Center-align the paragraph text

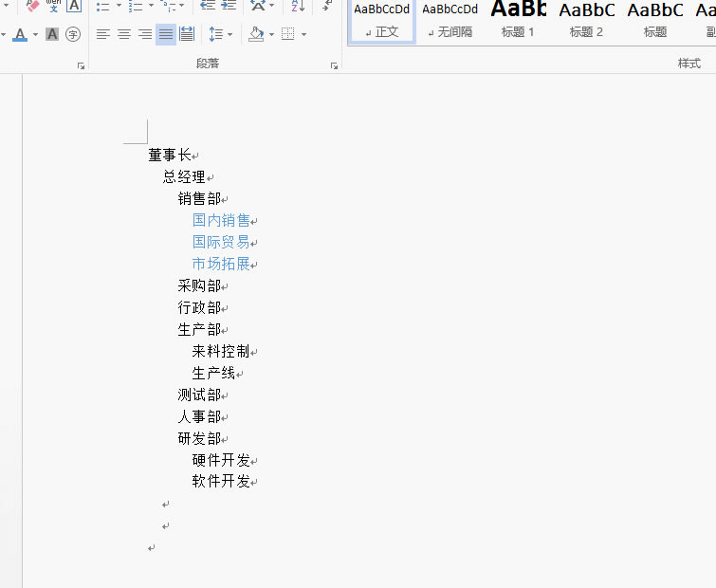[x=123, y=34]
